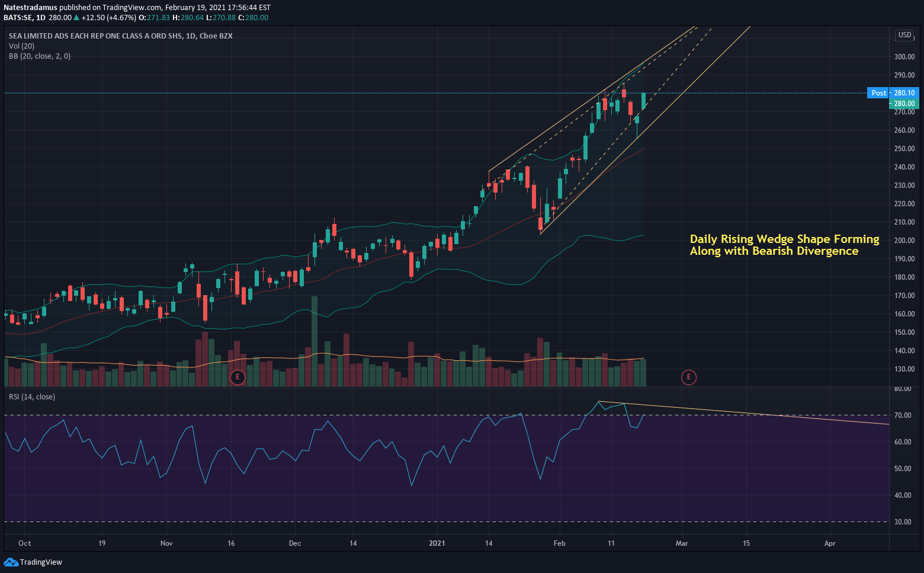Screen dimensions: 924x573
Task: Click the O:271.83 open value
Action: pos(154,18)
